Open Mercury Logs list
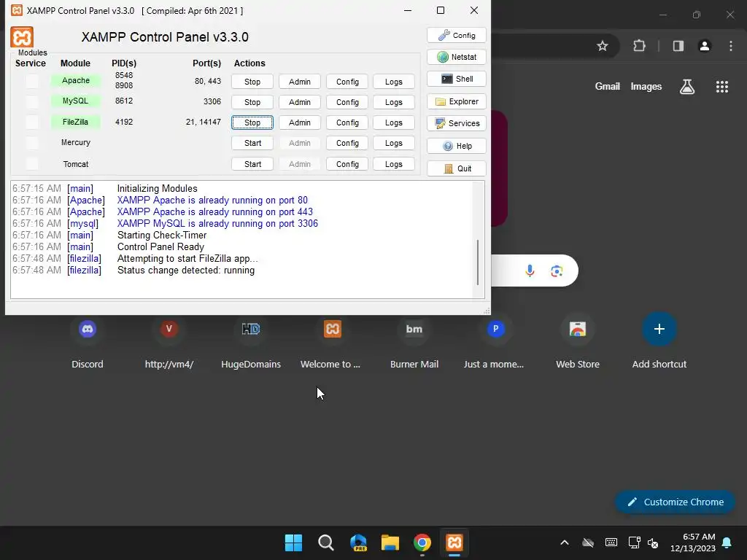The width and height of the screenshot is (747, 560). pyautogui.click(x=393, y=144)
